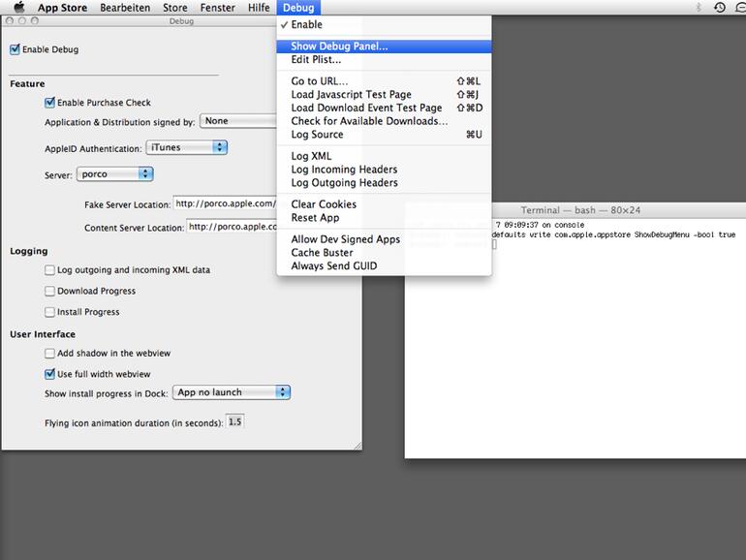Uncheck Use full width webview
Screen dimensions: 746x560
tap(49, 374)
